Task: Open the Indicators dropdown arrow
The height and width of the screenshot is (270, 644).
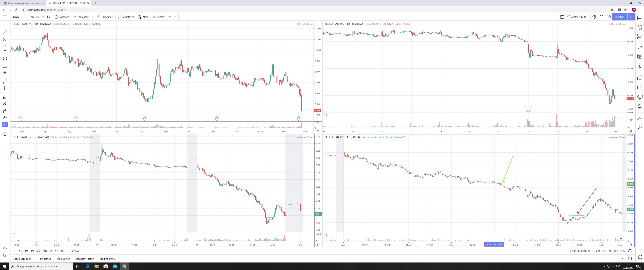Action: coord(93,17)
